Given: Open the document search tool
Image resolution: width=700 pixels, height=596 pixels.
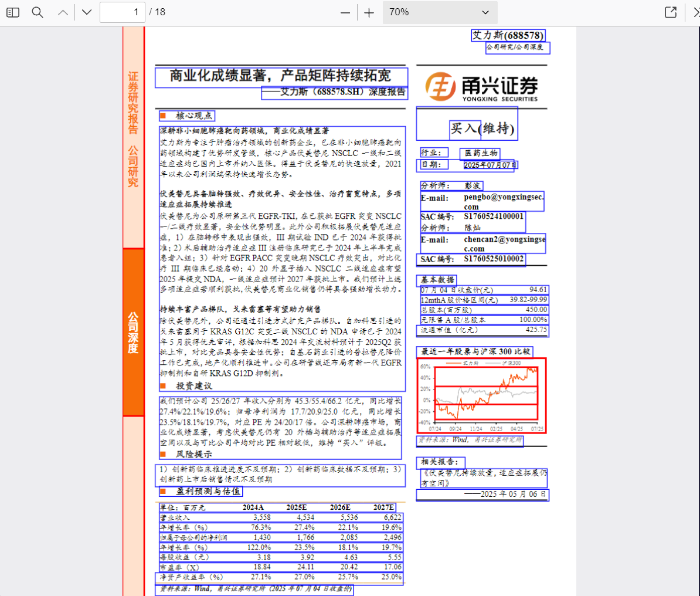Looking at the screenshot, I should tap(37, 12).
